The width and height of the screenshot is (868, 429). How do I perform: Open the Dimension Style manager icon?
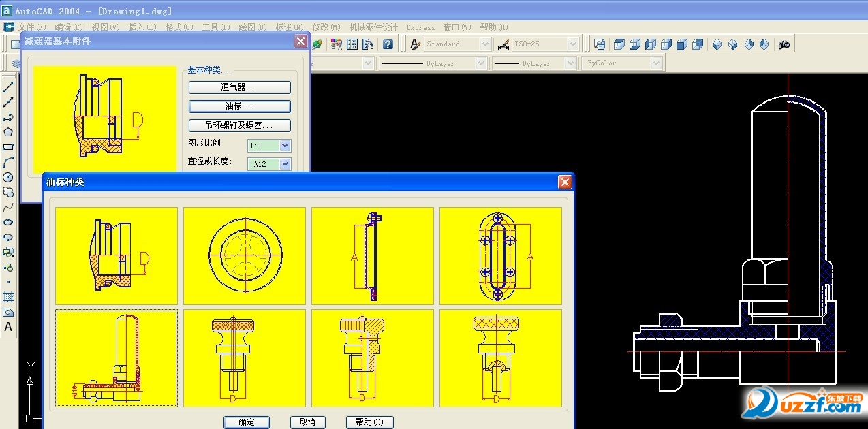503,44
